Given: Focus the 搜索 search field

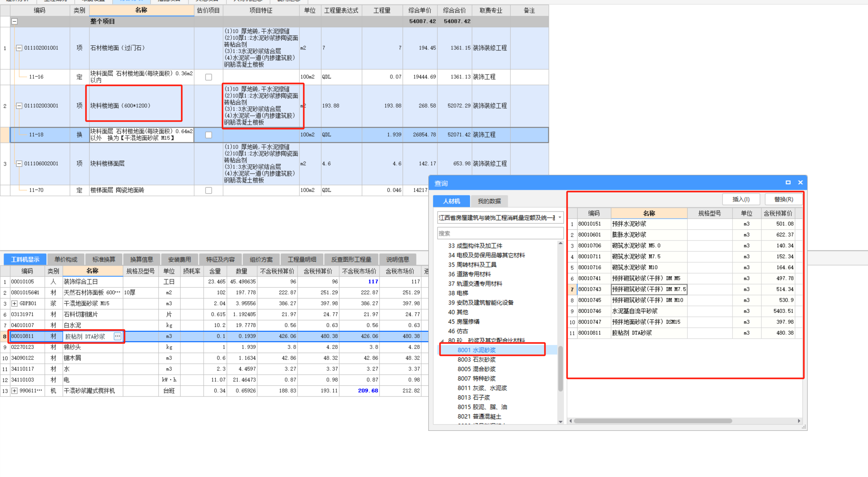Looking at the screenshot, I should point(500,234).
